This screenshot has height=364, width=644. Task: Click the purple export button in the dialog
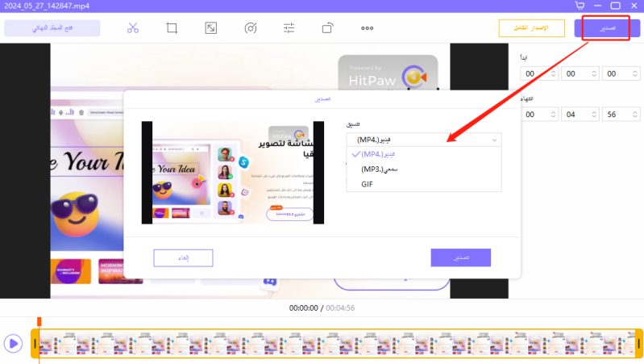(x=460, y=257)
